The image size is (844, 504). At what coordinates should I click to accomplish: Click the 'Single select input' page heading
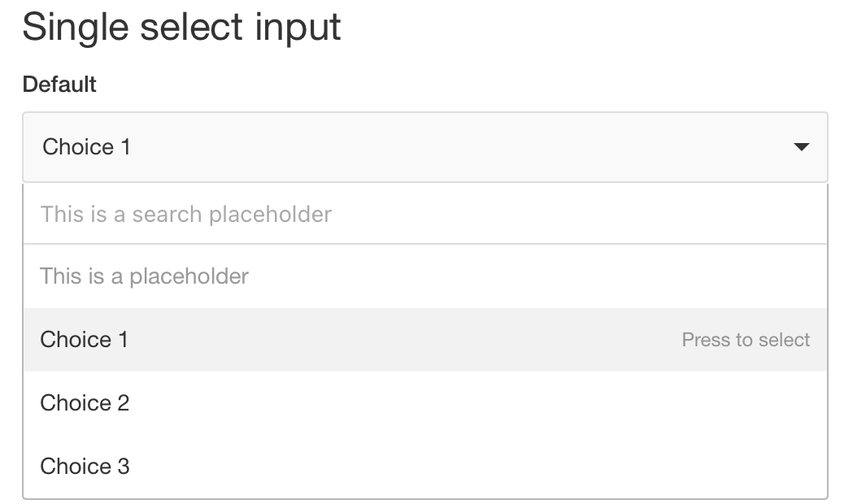pos(182,27)
